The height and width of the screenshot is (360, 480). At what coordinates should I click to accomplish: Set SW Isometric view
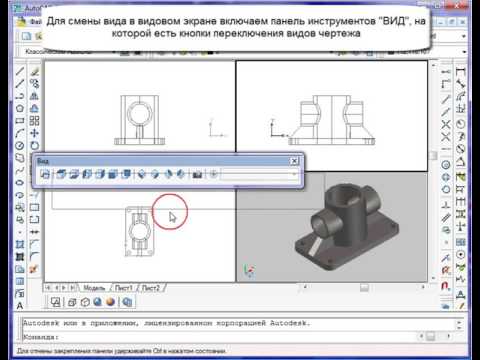coord(142,174)
